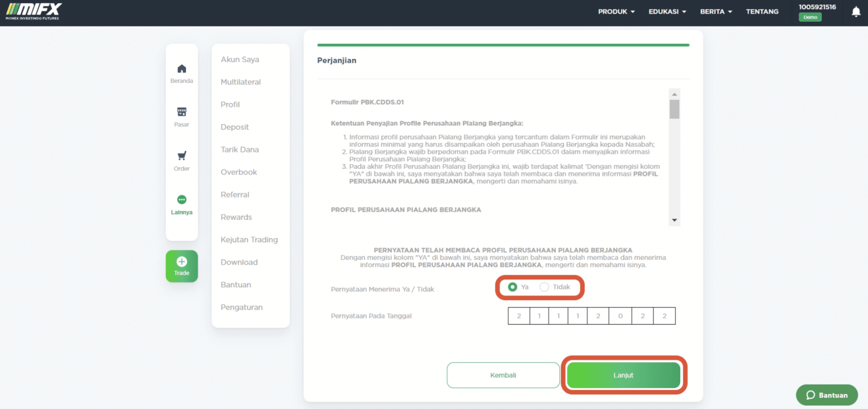
Task: Open the Beranda home icon
Action: click(x=182, y=69)
